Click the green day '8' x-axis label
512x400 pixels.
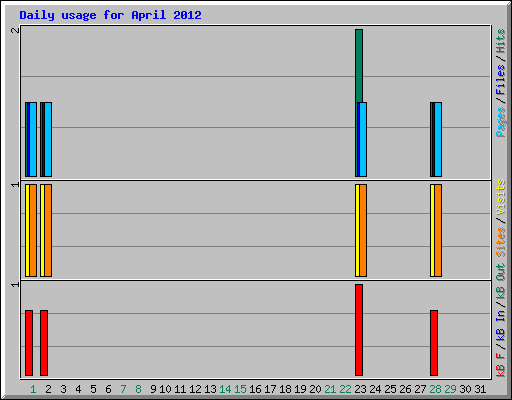(x=138, y=389)
